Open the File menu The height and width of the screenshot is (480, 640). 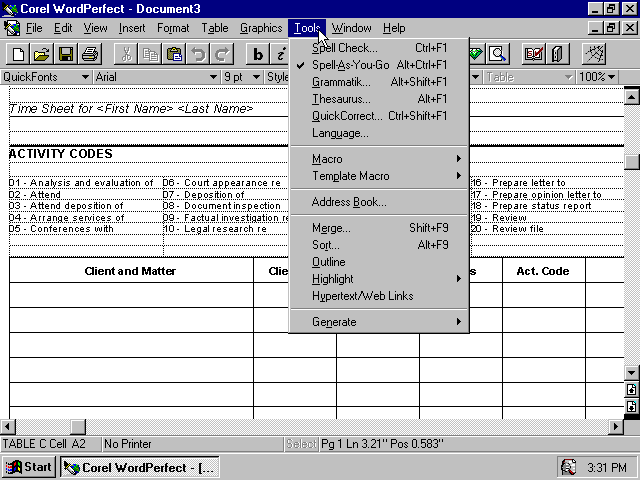34,28
